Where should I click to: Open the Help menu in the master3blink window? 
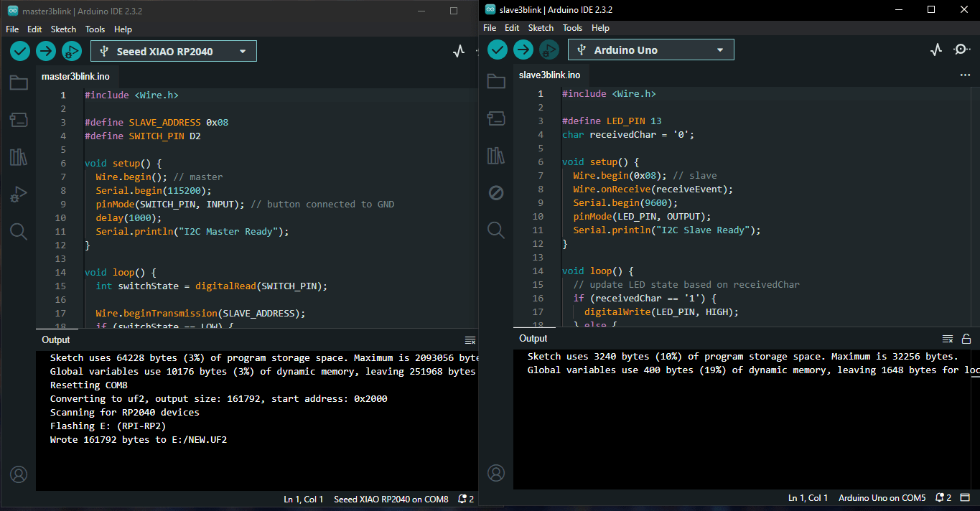point(123,29)
